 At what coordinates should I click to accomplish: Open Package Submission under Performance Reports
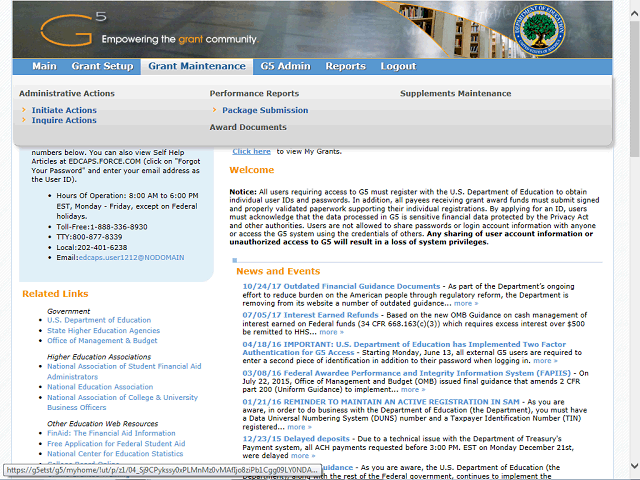pyautogui.click(x=265, y=110)
